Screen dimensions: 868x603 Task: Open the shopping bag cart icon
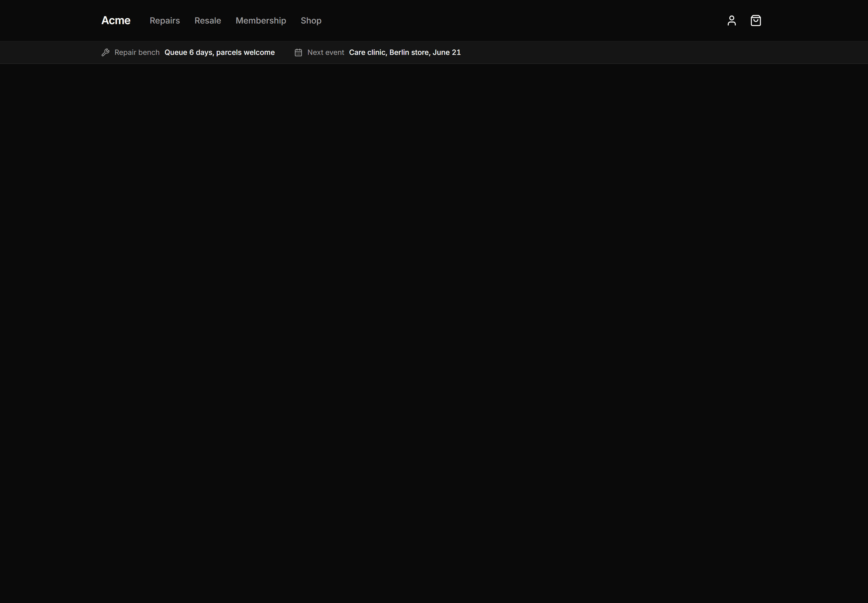point(756,21)
